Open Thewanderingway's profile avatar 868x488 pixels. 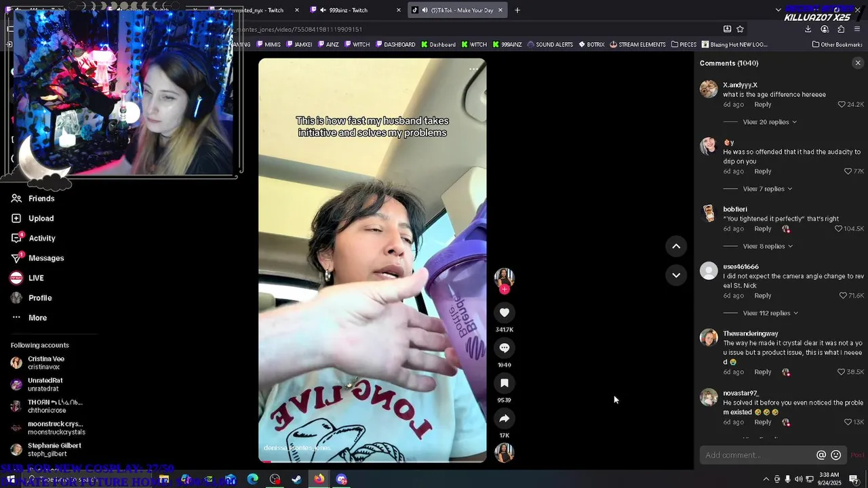pos(709,338)
